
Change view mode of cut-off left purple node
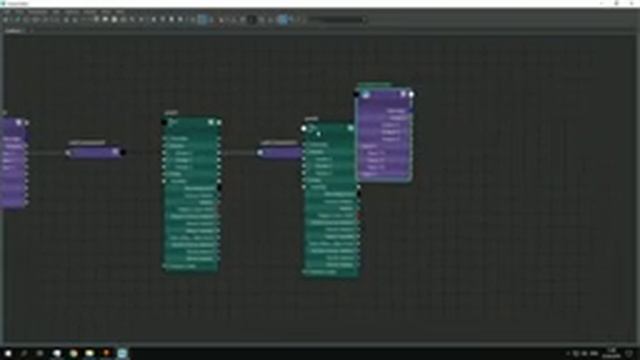[18, 122]
